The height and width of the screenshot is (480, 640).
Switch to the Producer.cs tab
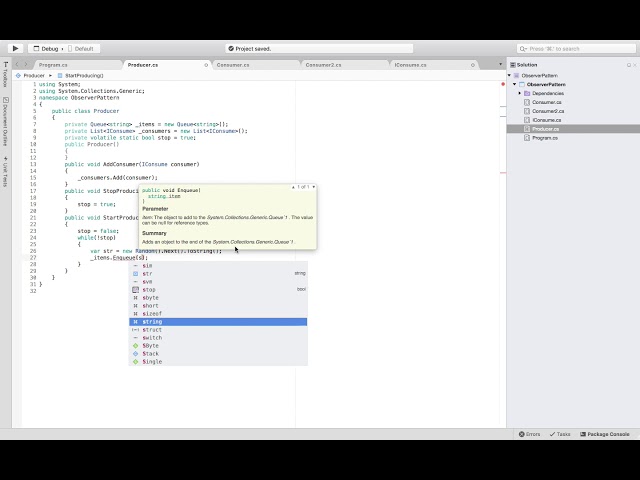tap(143, 65)
